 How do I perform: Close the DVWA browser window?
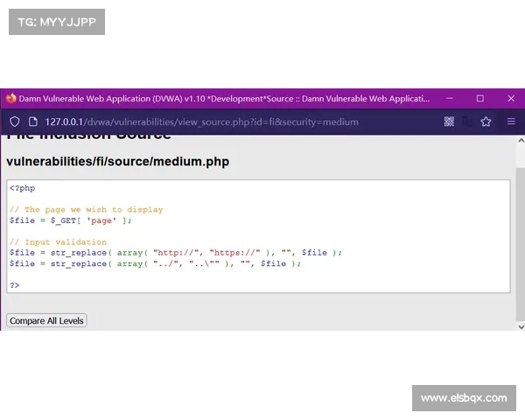(511, 99)
